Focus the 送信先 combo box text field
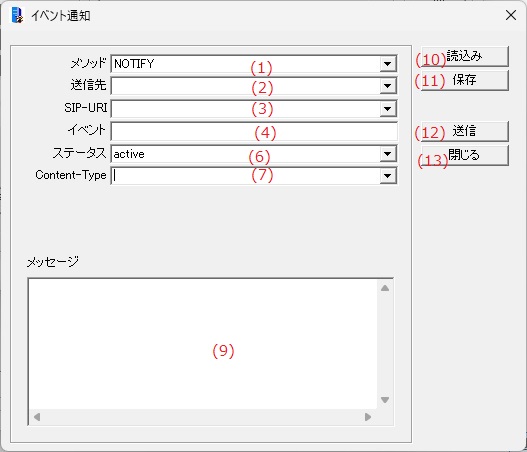527x452 pixels. tap(246, 86)
